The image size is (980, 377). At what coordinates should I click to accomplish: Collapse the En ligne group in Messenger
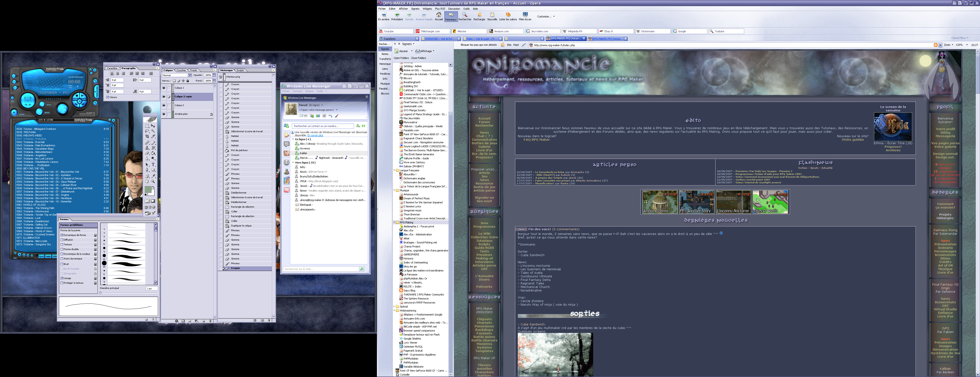click(293, 139)
